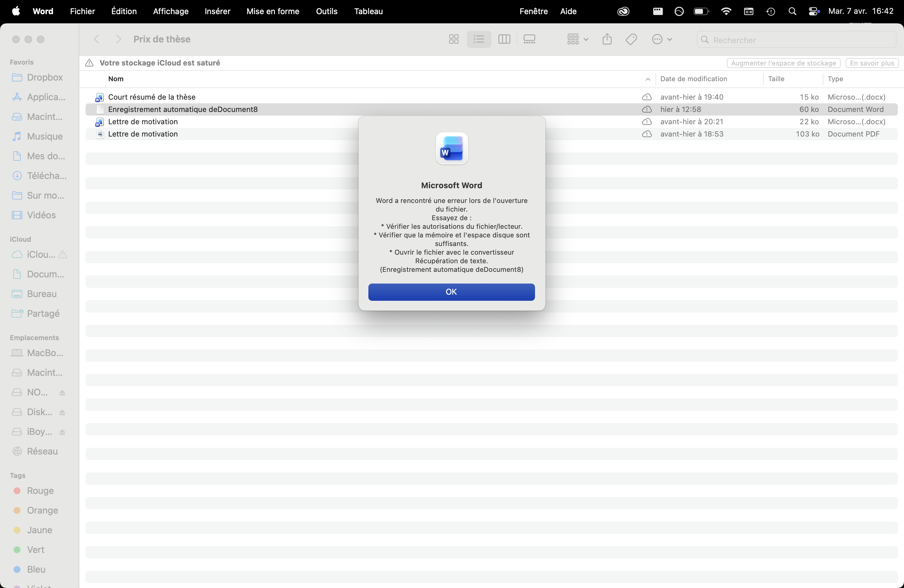Select Enregistrement automatique deDocument8 file

(x=491, y=109)
